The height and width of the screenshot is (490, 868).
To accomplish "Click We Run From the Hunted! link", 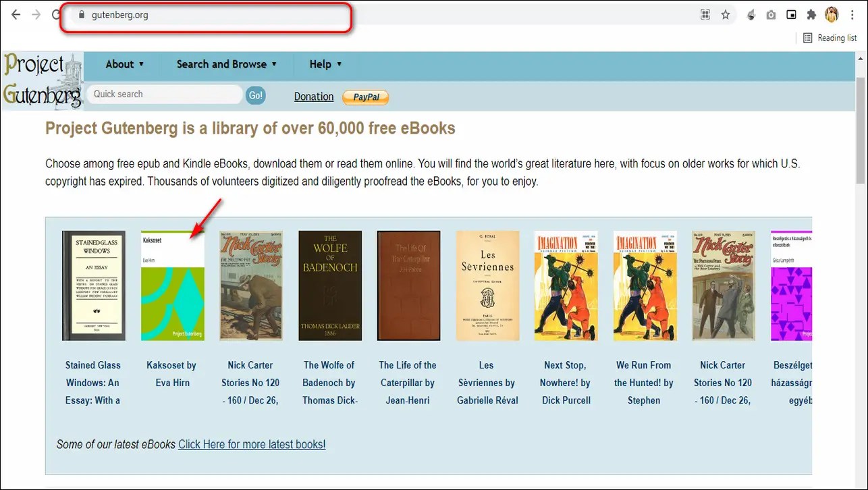I will click(x=644, y=383).
